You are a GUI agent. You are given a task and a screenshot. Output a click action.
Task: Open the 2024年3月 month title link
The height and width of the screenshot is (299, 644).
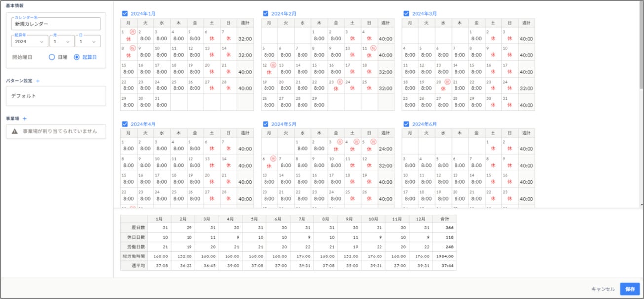(424, 14)
